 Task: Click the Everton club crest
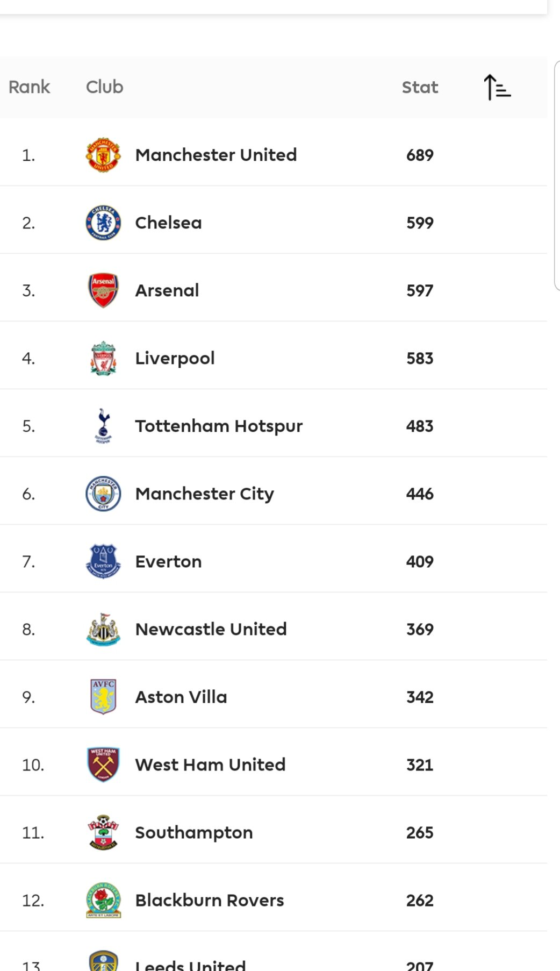pyautogui.click(x=103, y=561)
